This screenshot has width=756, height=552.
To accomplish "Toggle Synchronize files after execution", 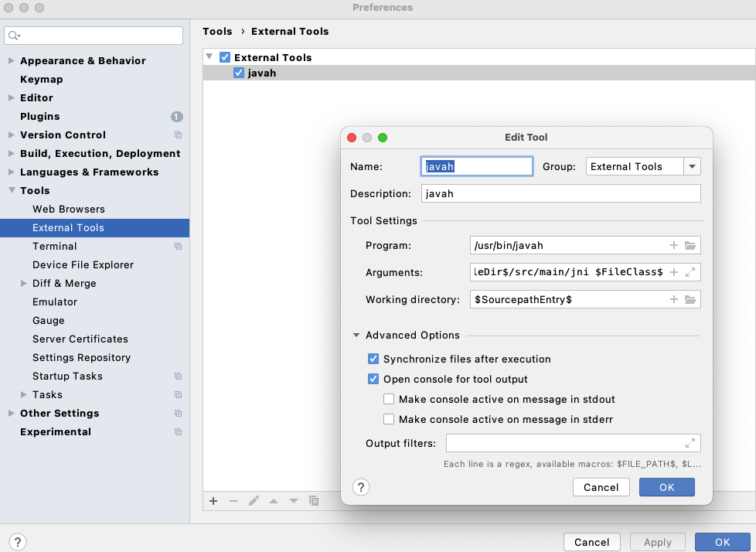I will pos(373,359).
